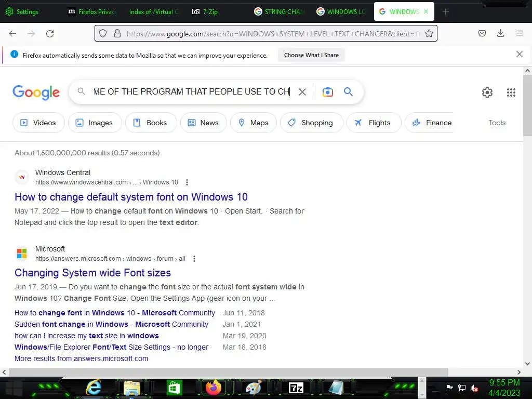This screenshot has height=399, width=532.
Task: Click the Choose What I Share button
Action: point(311,55)
